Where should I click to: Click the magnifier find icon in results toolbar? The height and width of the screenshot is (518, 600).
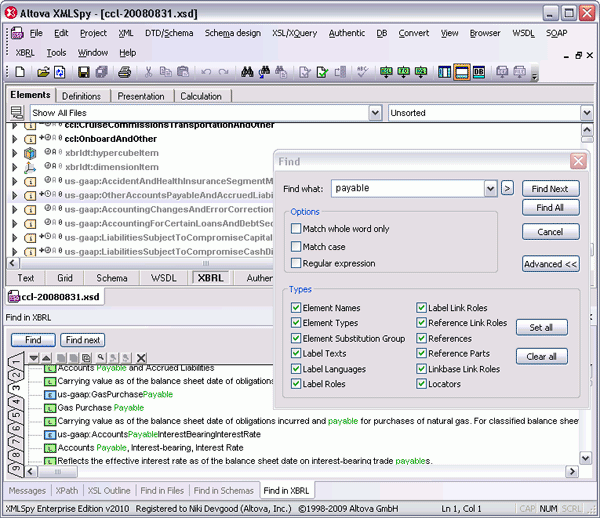(x=100, y=358)
